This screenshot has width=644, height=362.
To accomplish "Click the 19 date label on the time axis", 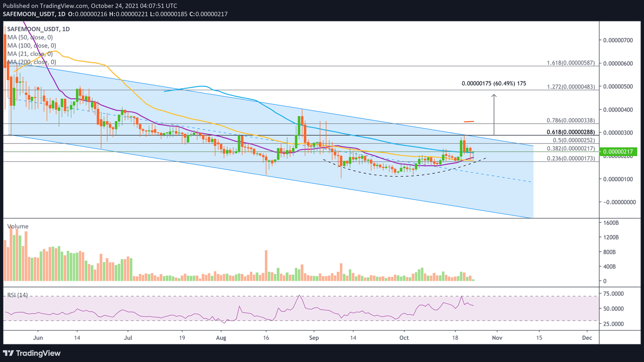I will pos(182,338).
